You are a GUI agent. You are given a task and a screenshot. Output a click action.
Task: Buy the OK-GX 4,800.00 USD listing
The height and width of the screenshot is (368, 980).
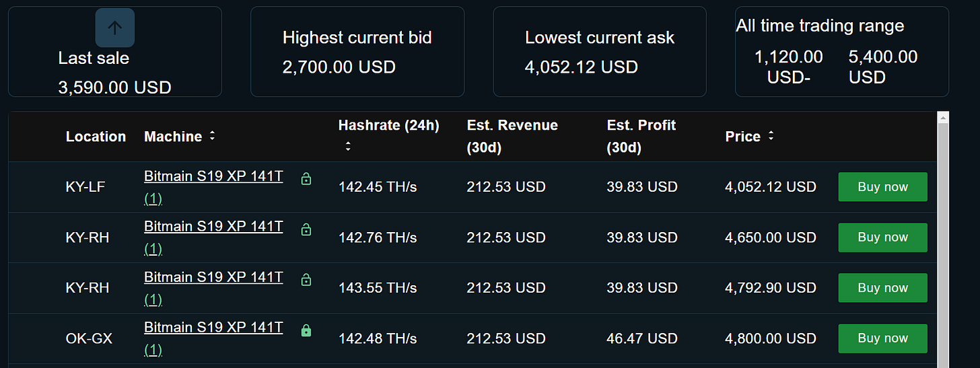coord(882,338)
